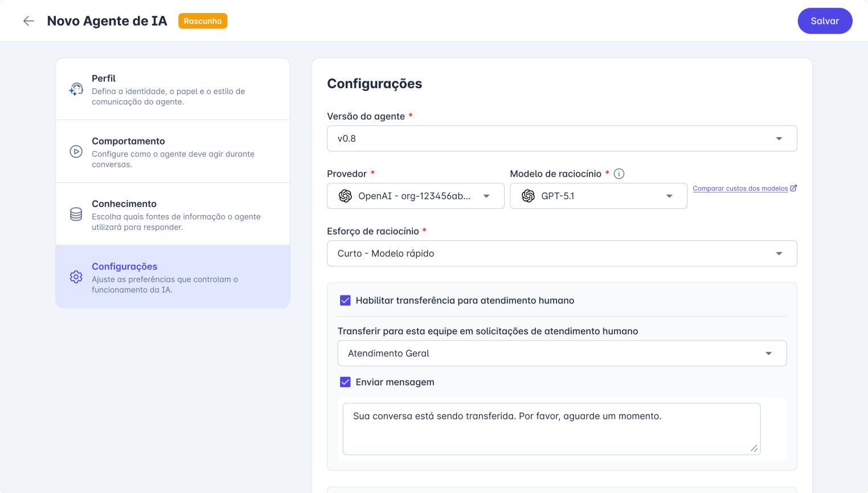Click the transfer message text area
The width and height of the screenshot is (868, 493).
point(551,429)
